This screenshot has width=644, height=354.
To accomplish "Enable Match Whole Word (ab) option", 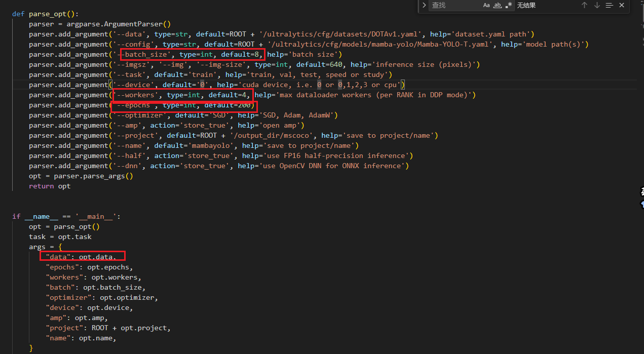I will click(x=498, y=5).
